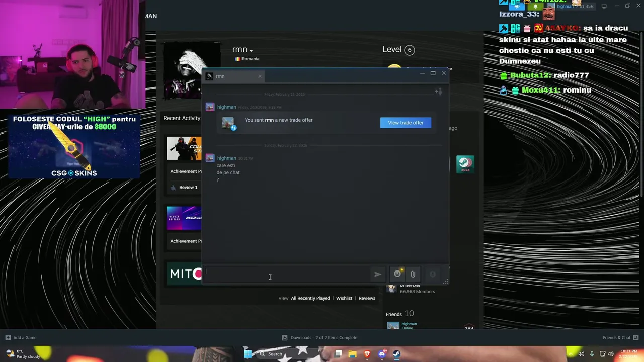
Task: Open the emoticon picker in chat
Action: (x=397, y=274)
